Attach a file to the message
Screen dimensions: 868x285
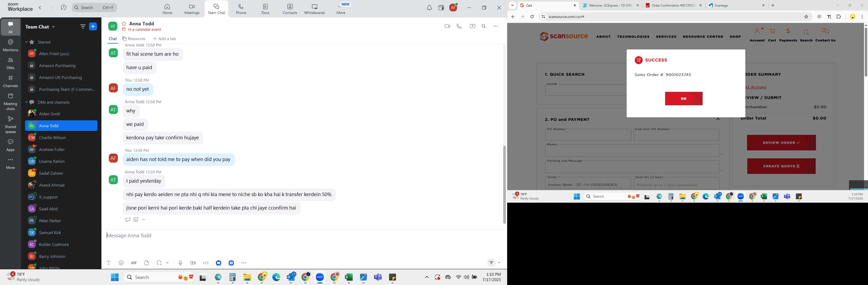point(147,263)
